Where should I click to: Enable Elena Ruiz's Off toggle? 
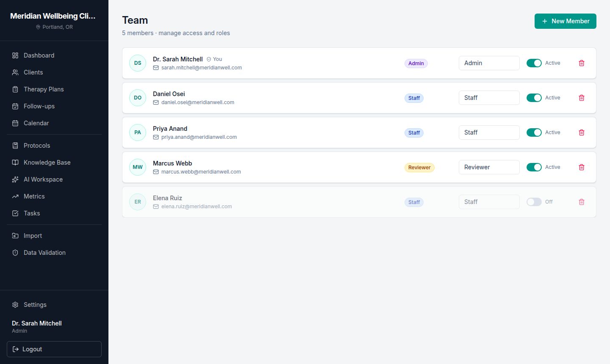pos(534,202)
